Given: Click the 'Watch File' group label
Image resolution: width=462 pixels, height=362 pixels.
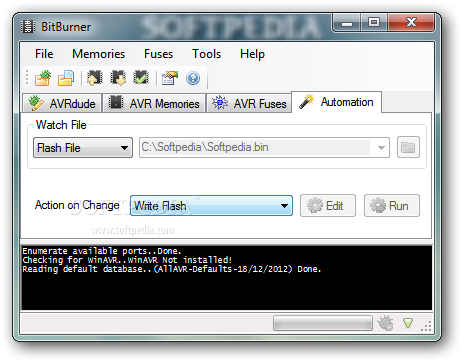Looking at the screenshot, I should (61, 125).
